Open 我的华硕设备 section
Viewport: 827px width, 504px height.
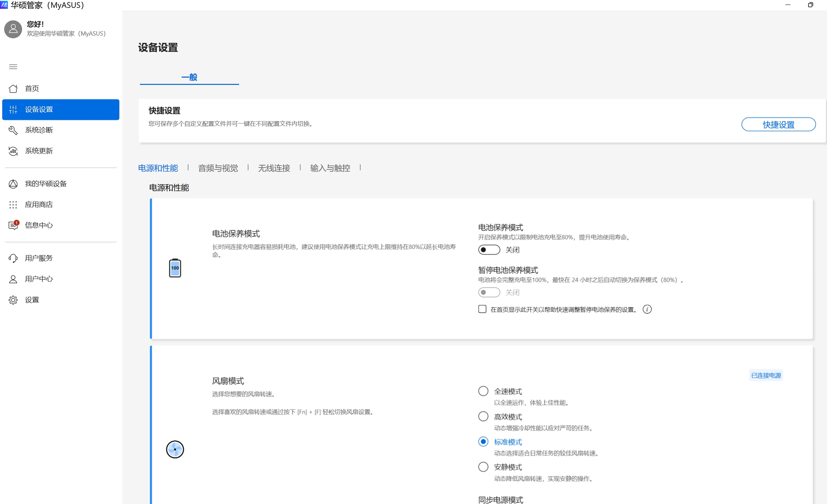45,184
